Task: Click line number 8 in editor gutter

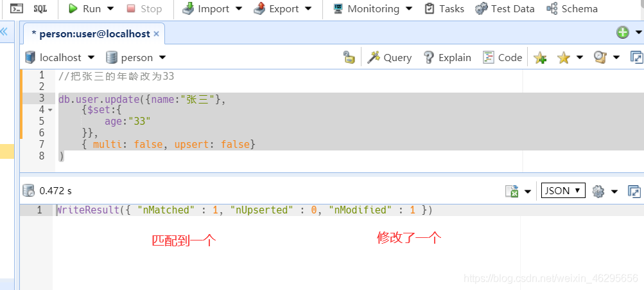Action: pyautogui.click(x=41, y=156)
